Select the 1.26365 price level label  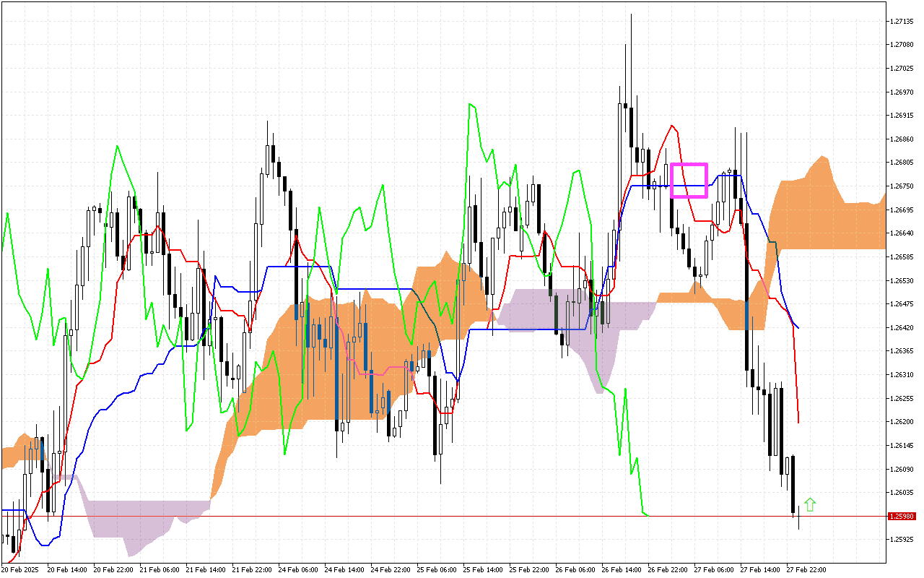point(903,351)
